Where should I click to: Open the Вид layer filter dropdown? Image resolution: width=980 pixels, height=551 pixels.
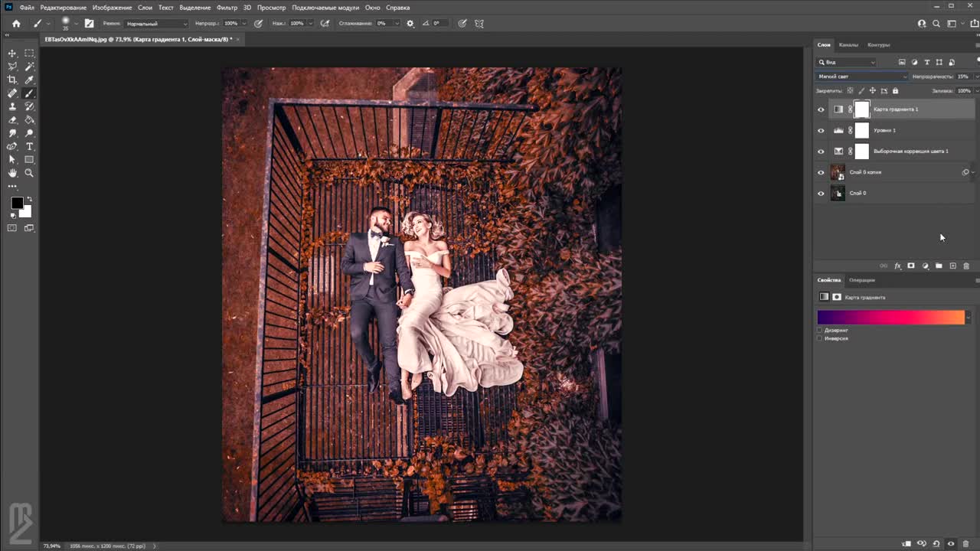pyautogui.click(x=846, y=62)
